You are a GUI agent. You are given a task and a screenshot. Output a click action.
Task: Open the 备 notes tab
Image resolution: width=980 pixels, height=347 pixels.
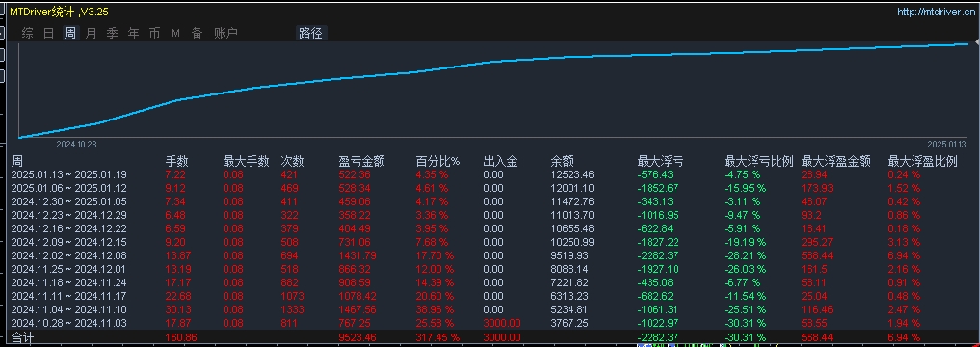197,33
